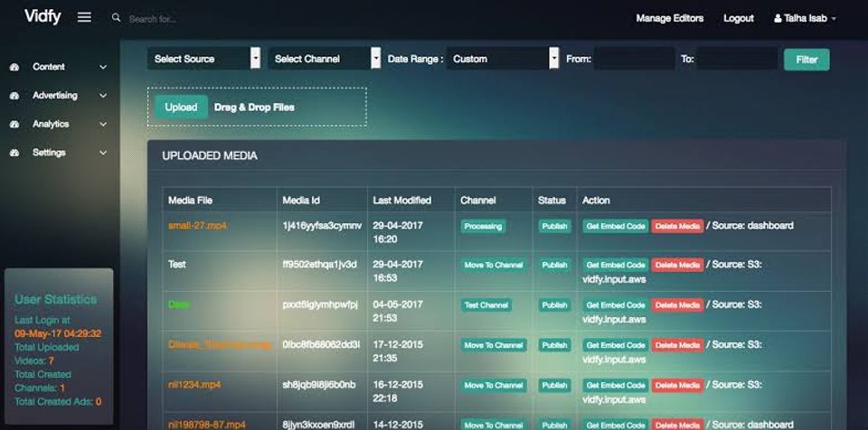868x430 pixels.
Task: Click the To date field
Action: tap(737, 58)
